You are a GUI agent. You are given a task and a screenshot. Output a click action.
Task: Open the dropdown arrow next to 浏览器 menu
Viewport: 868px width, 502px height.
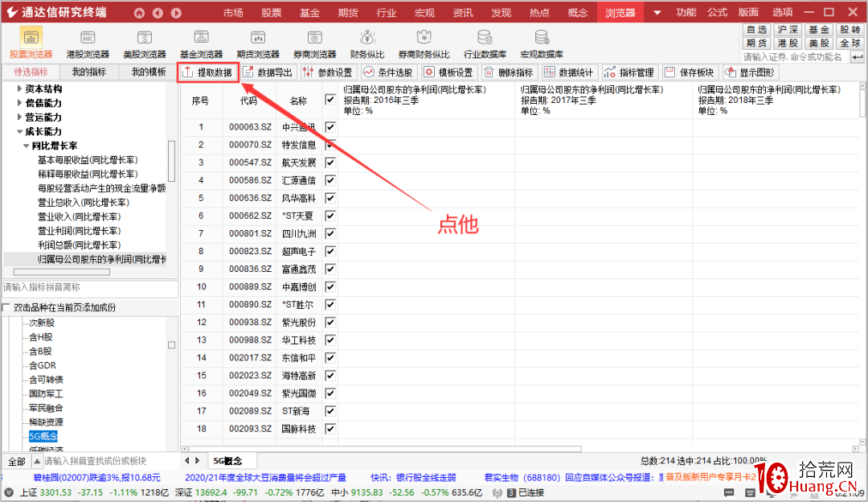tap(657, 13)
